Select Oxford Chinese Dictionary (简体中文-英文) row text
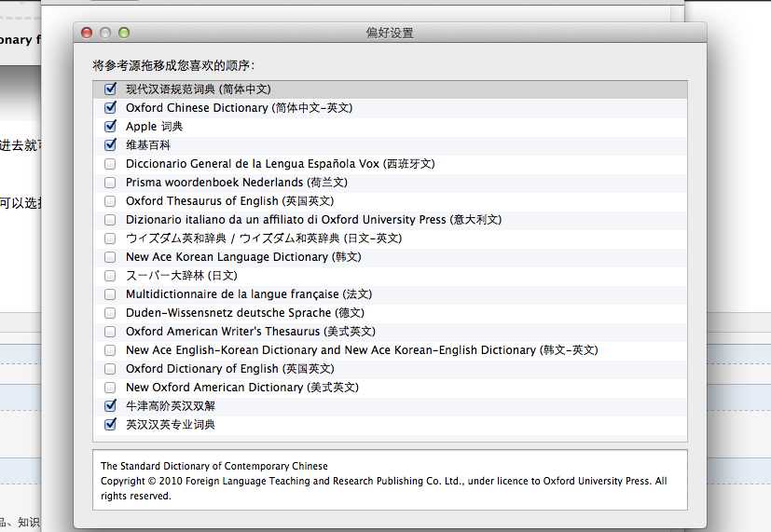This screenshot has width=771, height=532. tap(239, 107)
